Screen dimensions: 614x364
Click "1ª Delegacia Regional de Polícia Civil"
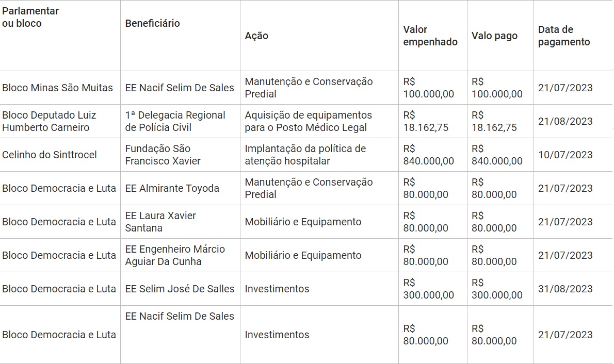tap(175, 121)
